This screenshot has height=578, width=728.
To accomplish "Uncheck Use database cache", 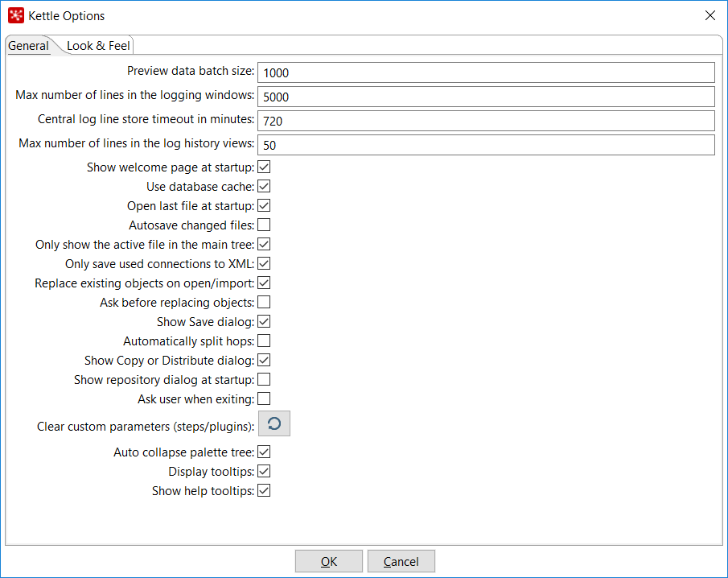I will click(264, 187).
